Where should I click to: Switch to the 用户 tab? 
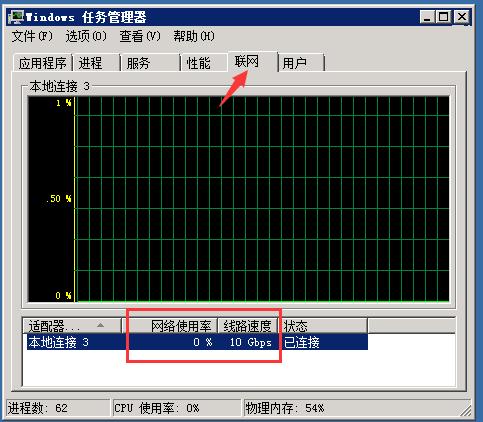(301, 63)
